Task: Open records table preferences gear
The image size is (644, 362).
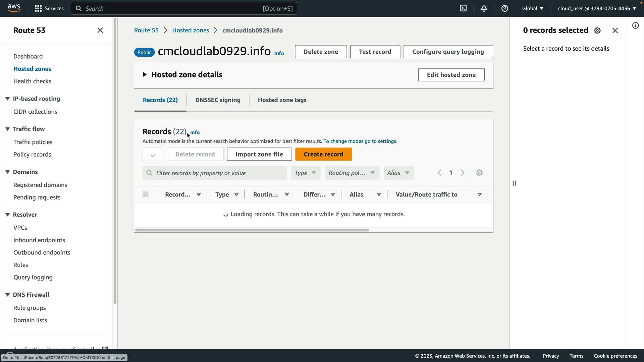Action: coord(479,173)
